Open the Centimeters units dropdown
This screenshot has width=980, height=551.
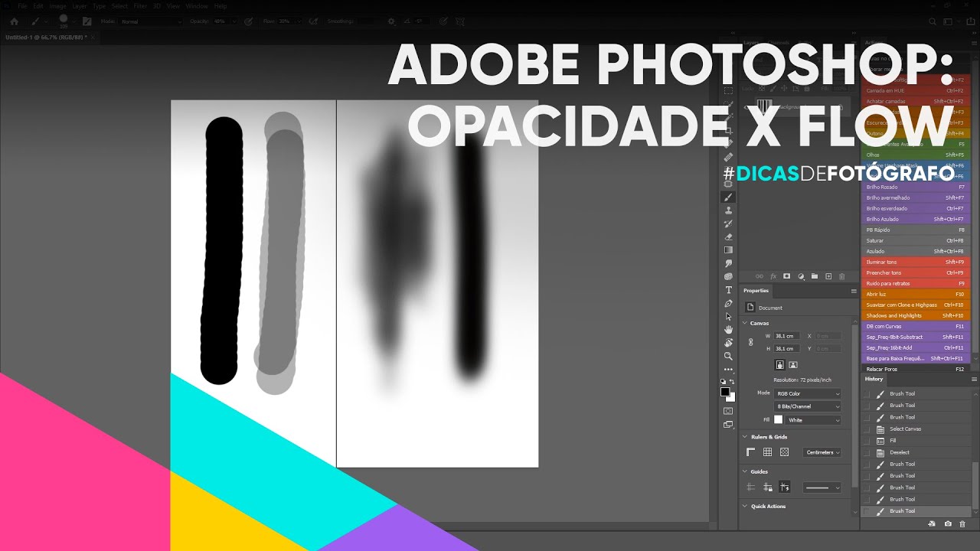[x=822, y=452]
